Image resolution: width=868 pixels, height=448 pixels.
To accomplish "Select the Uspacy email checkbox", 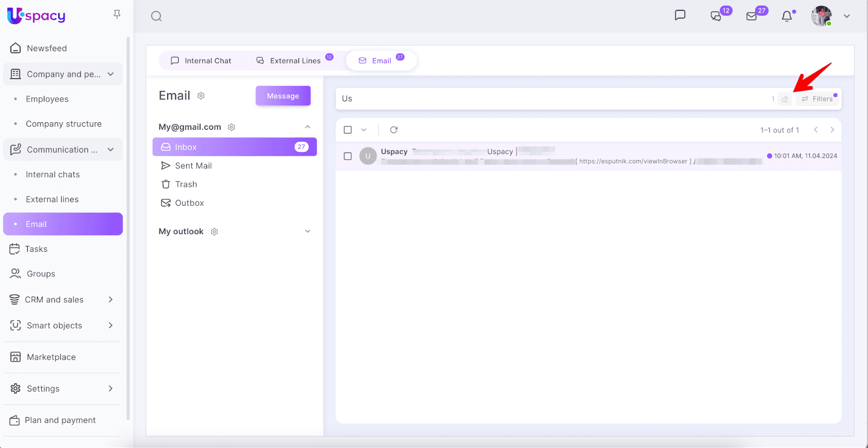I will pyautogui.click(x=348, y=156).
